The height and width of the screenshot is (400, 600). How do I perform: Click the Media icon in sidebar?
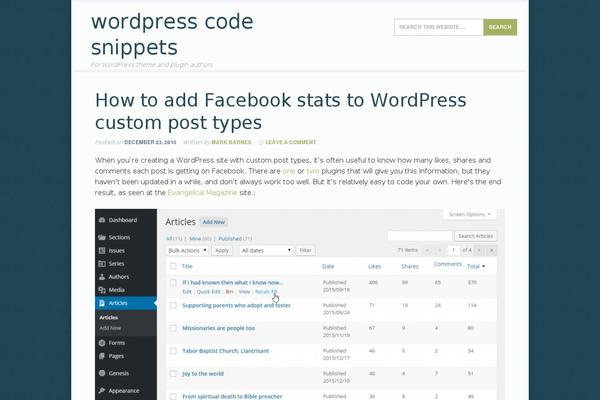[x=102, y=290]
